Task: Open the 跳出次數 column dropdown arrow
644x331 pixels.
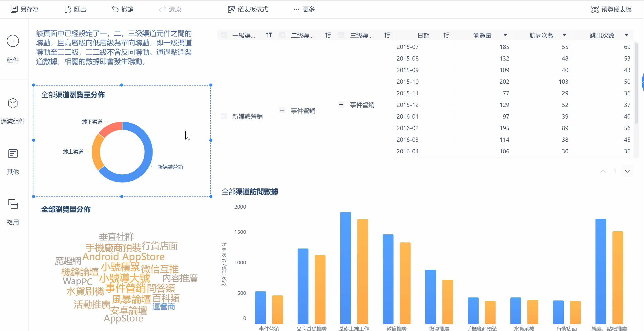Action: (626, 35)
